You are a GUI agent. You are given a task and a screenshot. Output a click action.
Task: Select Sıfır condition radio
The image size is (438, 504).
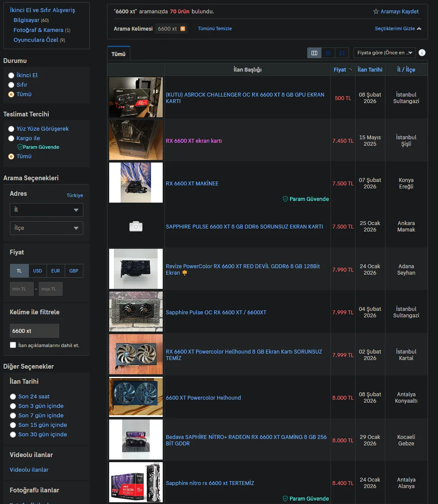[x=11, y=85]
